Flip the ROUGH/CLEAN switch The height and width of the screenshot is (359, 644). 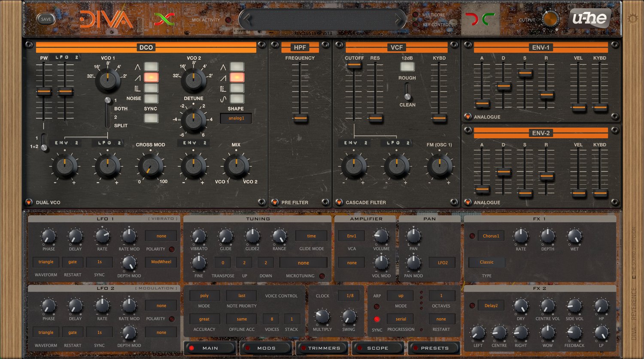[x=407, y=91]
